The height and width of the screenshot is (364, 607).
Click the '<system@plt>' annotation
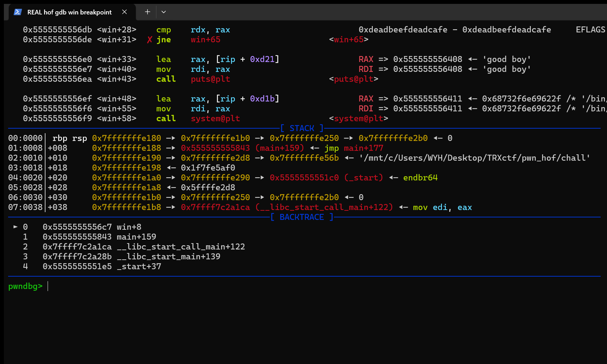359,119
